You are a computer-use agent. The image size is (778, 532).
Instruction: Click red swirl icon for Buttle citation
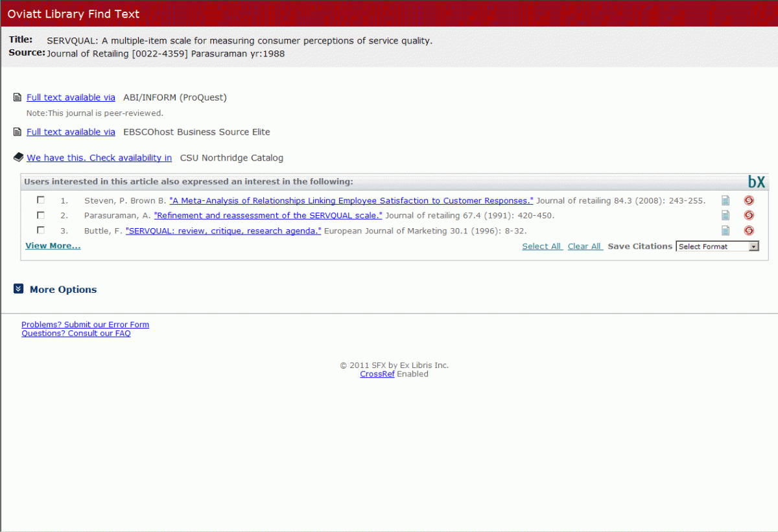749,231
